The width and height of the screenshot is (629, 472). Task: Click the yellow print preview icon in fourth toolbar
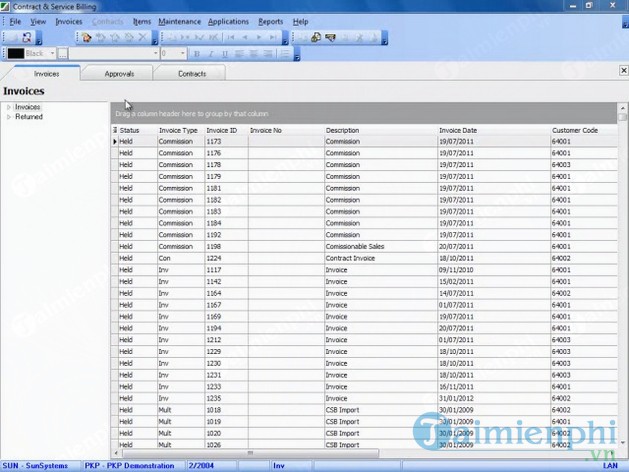coord(316,38)
